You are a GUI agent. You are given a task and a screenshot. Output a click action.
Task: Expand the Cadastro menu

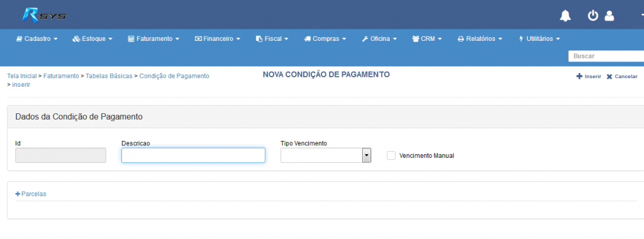click(x=37, y=39)
